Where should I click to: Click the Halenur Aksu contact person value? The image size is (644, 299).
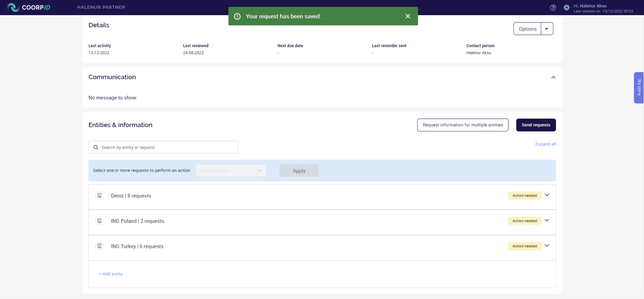(479, 53)
